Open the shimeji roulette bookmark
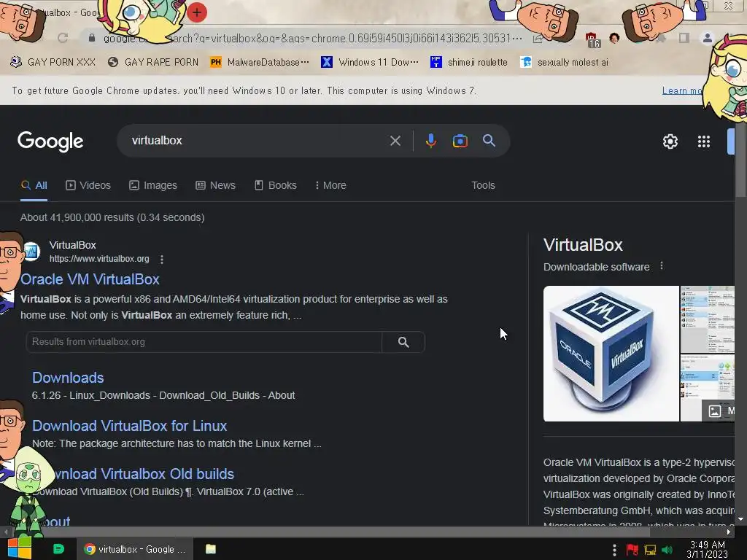The width and height of the screenshot is (747, 560). tap(469, 62)
